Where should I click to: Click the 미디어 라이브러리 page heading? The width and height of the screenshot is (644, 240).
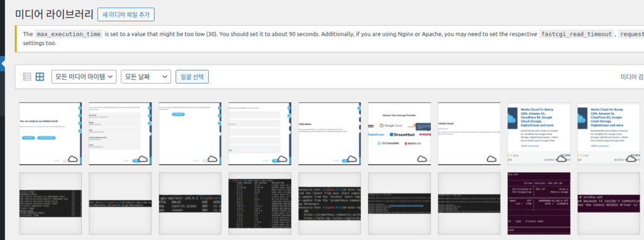[x=54, y=14]
